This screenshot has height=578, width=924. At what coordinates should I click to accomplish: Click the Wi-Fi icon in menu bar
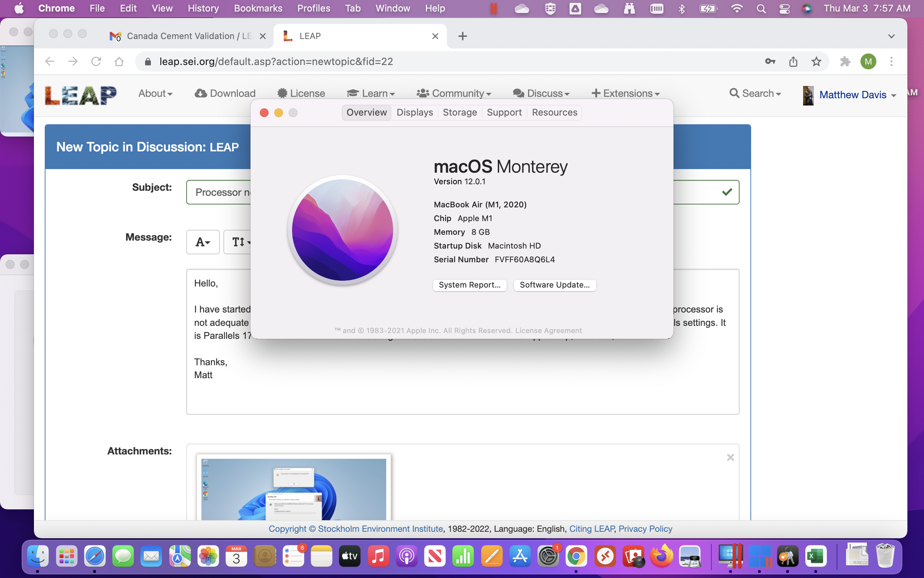[x=737, y=8]
